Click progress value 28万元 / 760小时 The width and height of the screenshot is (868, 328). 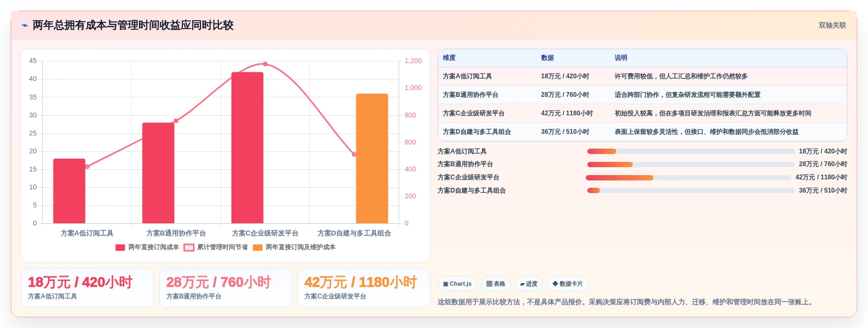tap(823, 165)
